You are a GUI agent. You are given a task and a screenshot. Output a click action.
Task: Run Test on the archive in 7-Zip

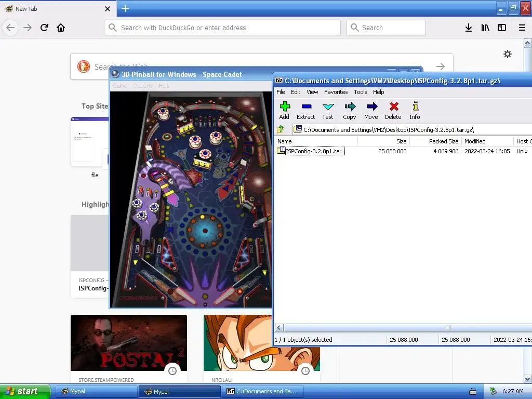click(x=328, y=111)
